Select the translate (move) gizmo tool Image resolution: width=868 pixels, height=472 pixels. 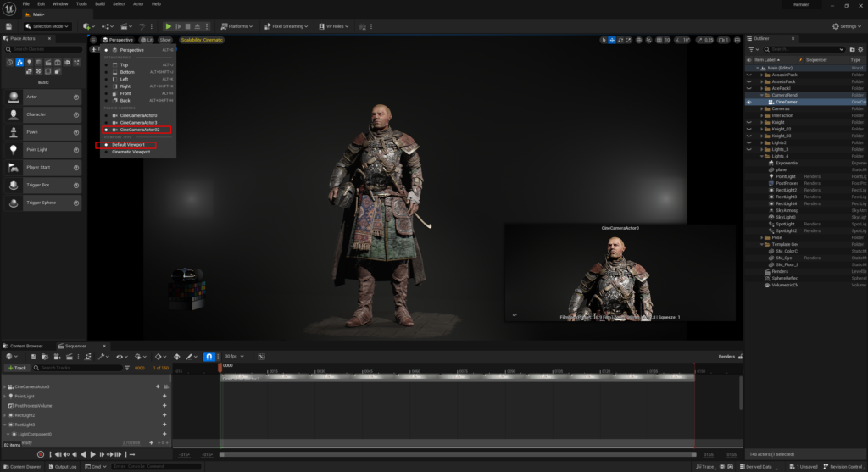coord(612,40)
